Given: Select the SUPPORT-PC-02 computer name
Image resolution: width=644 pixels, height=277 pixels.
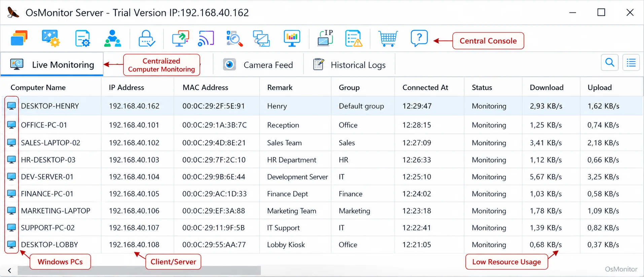Looking at the screenshot, I should point(48,228).
